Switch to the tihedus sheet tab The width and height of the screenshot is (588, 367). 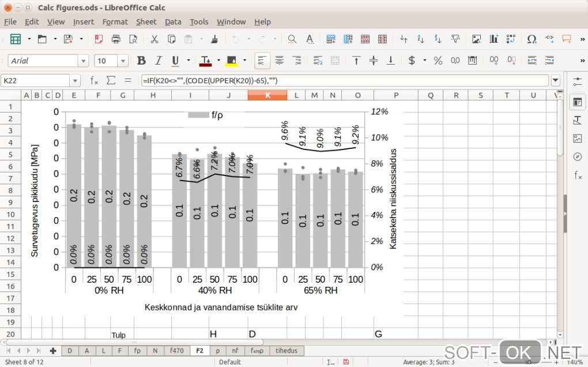(x=287, y=350)
